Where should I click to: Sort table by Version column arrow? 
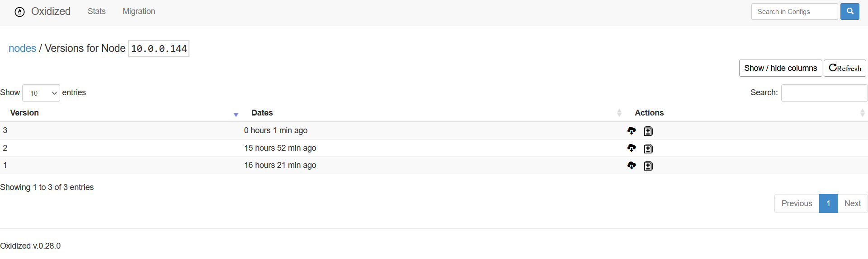click(x=236, y=115)
